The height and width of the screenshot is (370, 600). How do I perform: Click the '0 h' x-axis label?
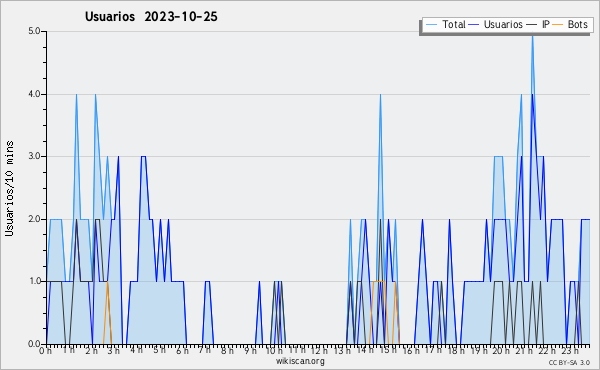45,350
